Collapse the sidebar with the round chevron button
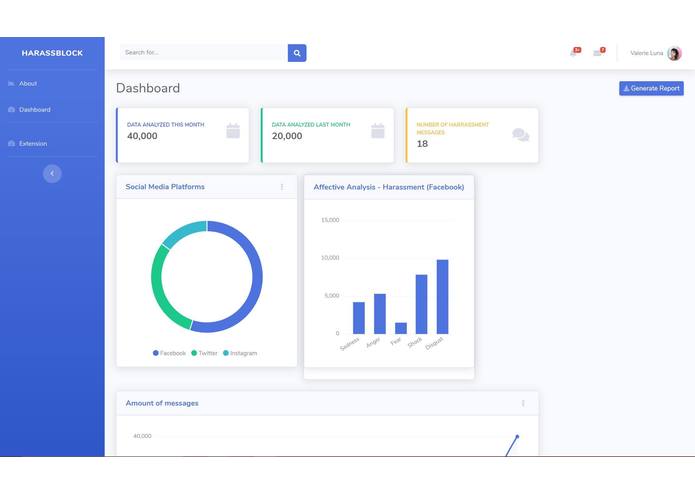 (52, 174)
